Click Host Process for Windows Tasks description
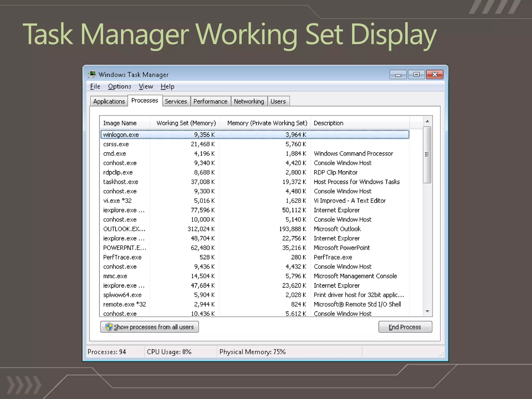The height and width of the screenshot is (399, 532). 357,182
